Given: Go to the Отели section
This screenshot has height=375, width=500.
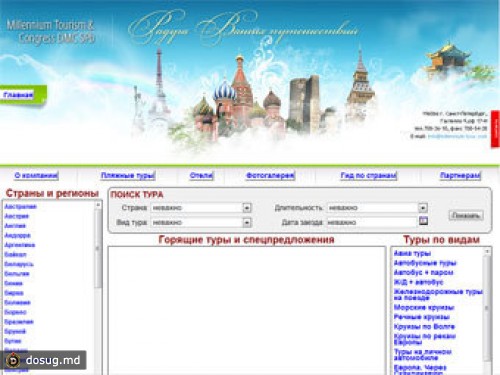Looking at the screenshot, I should 201,175.
